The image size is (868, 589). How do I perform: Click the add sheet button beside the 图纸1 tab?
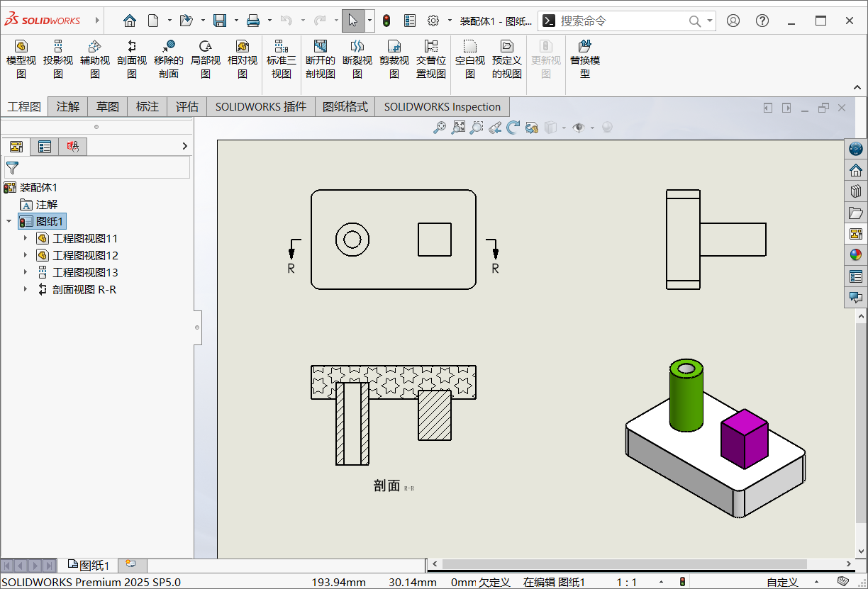130,564
